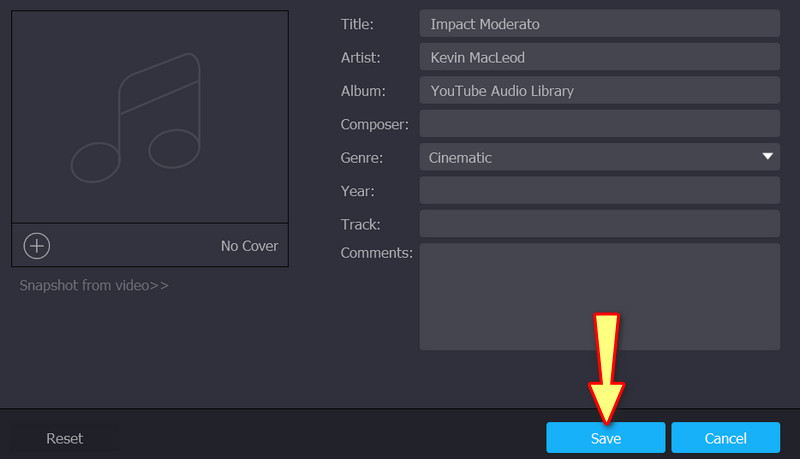Click the Comments label
This screenshot has height=459, width=800.
pyautogui.click(x=376, y=253)
